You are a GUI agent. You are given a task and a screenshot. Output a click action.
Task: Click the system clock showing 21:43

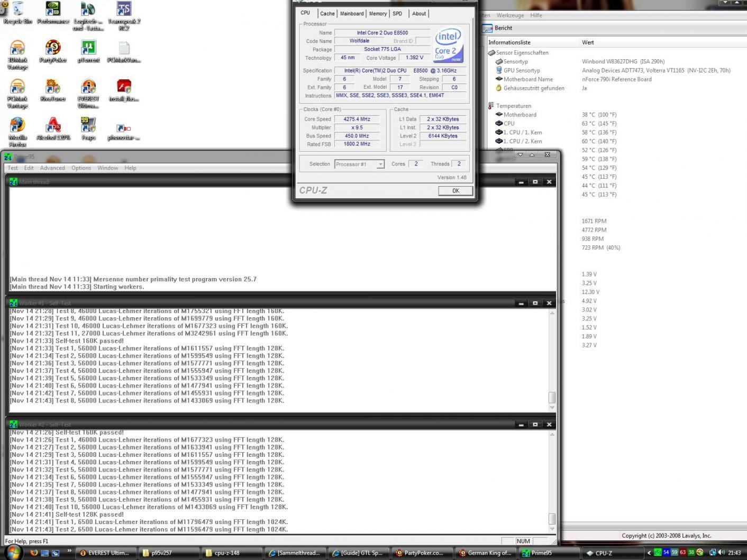click(734, 553)
